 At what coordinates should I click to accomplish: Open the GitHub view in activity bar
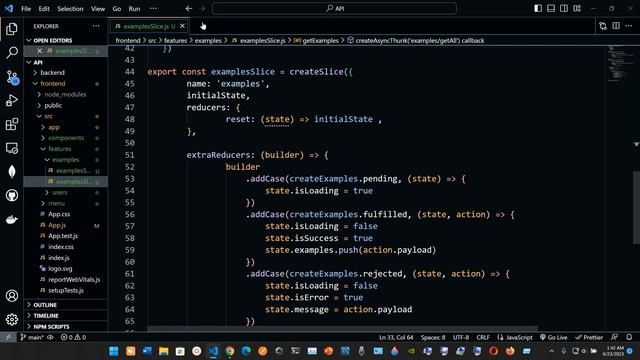click(12, 196)
